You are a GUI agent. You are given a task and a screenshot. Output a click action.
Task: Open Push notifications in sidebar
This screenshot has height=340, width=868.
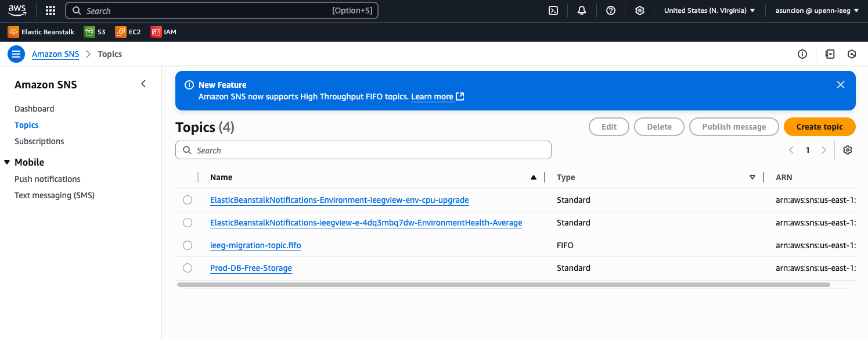point(48,179)
